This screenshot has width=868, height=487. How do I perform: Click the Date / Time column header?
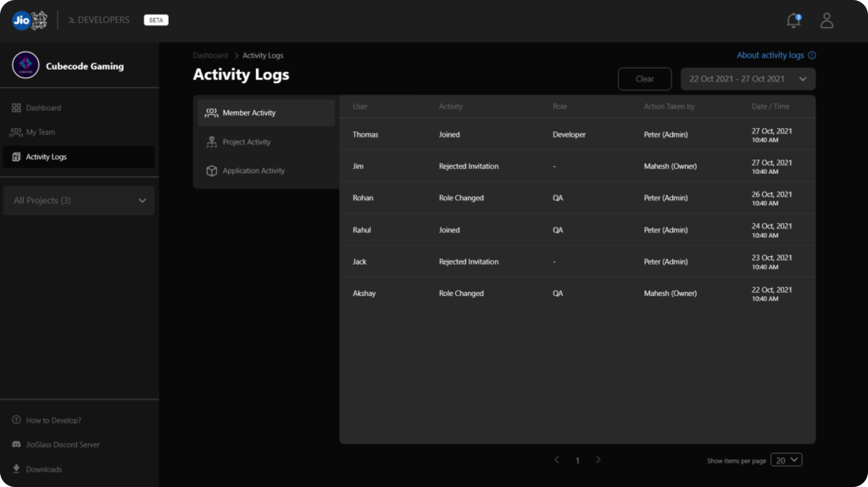tap(770, 106)
